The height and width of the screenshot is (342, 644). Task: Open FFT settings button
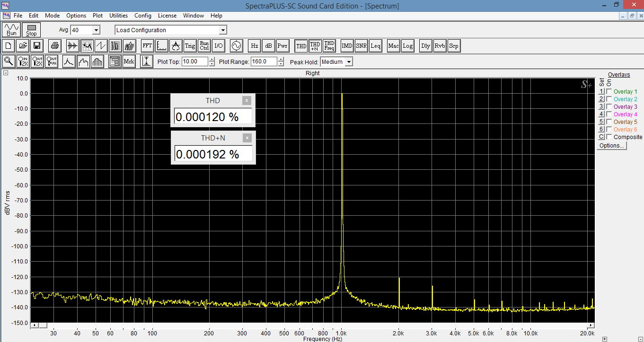click(x=147, y=46)
